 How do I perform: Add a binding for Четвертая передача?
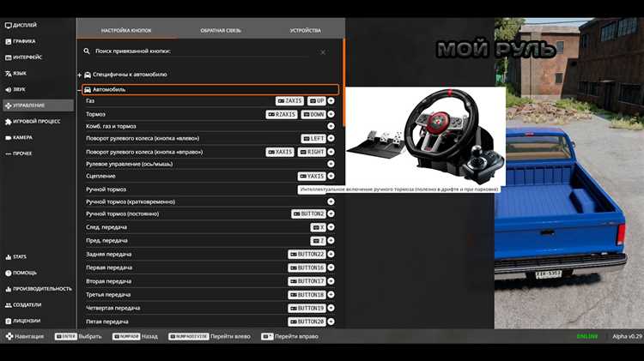point(331,308)
